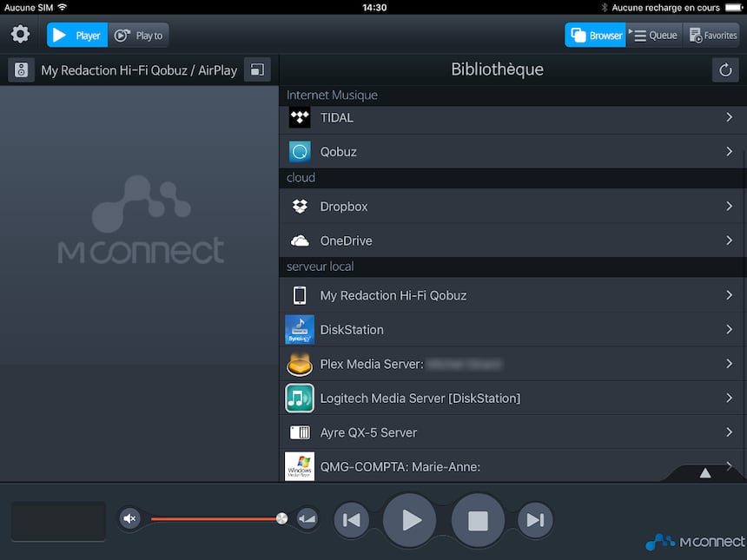Click the Synology DiskStation icon
Image resolution: width=747 pixels, height=560 pixels.
point(300,330)
